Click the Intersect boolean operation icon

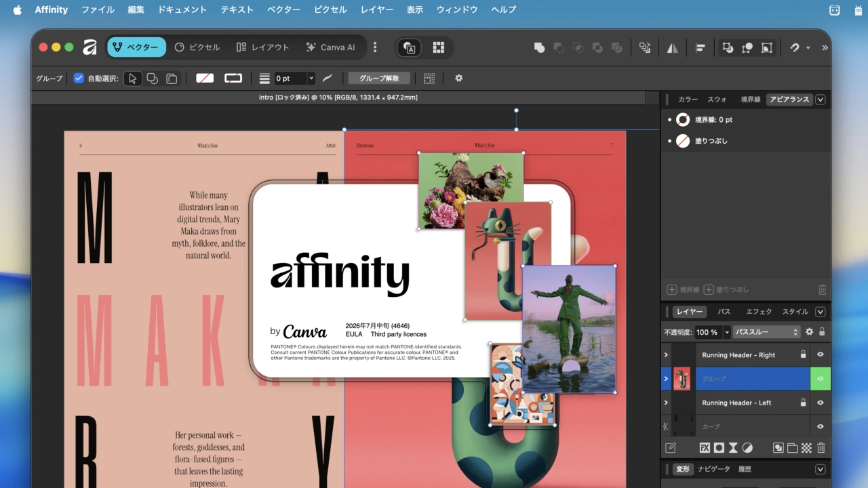pos(578,47)
